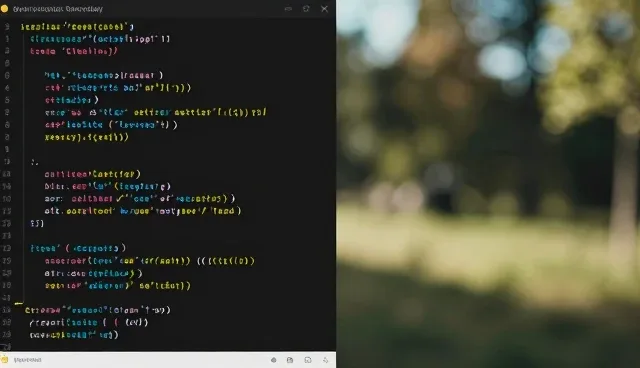The image size is (640, 368).
Task: Minimize the code editor window
Action: [x=288, y=9]
